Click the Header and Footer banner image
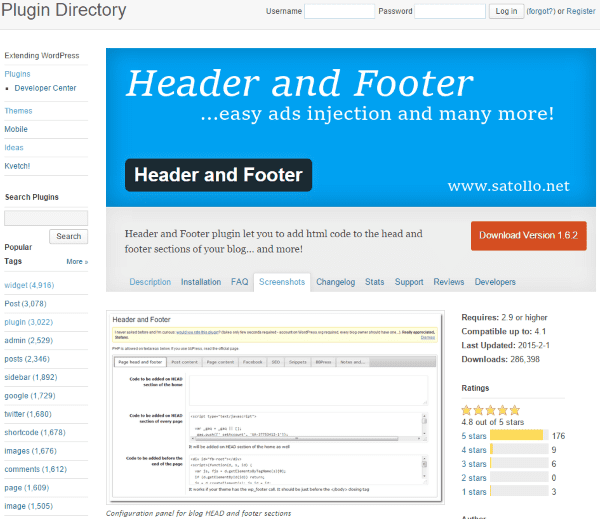 [351, 127]
